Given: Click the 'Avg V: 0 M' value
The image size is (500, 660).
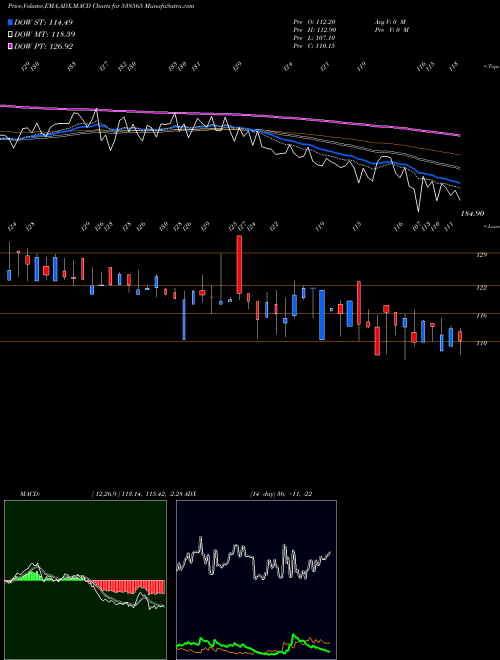Looking at the screenshot, I should coord(390,22).
